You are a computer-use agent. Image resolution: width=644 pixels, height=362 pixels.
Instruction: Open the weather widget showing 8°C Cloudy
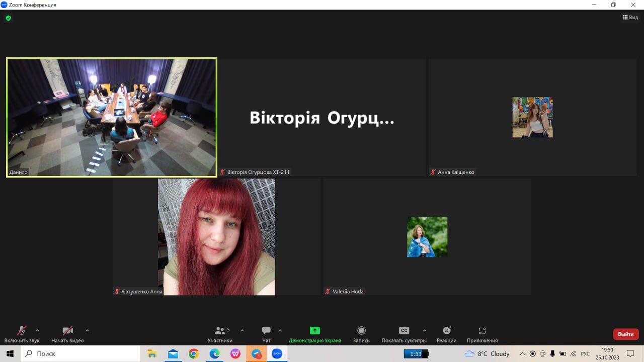(x=487, y=354)
